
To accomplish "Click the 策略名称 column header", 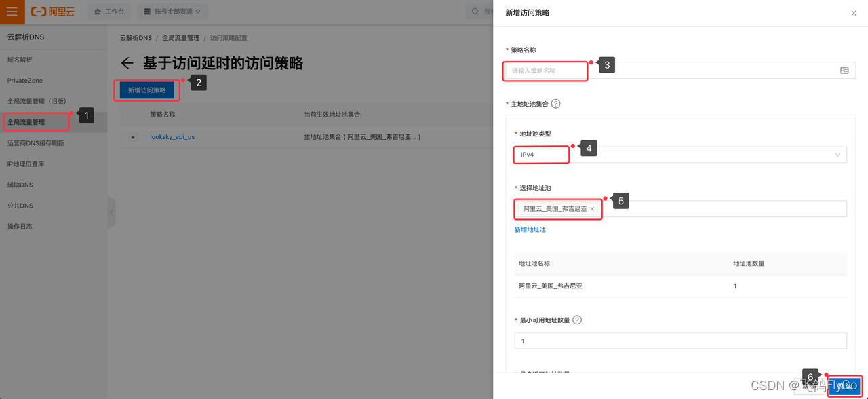I will pyautogui.click(x=163, y=115).
